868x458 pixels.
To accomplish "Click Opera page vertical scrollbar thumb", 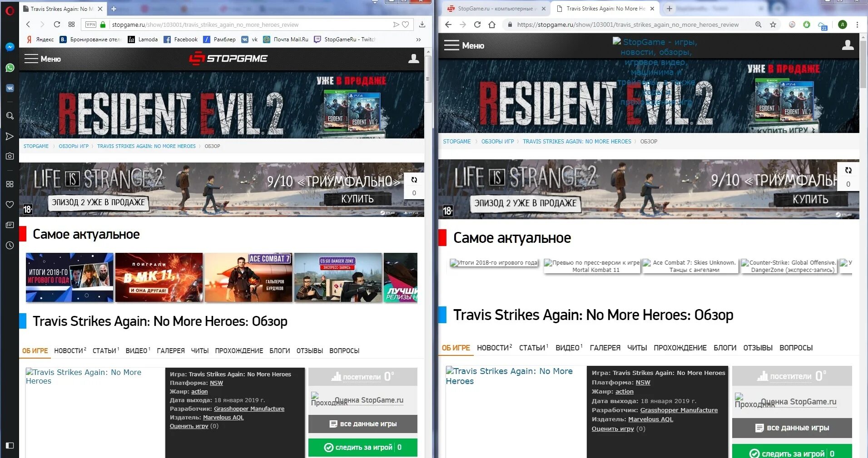I will coord(427,79).
